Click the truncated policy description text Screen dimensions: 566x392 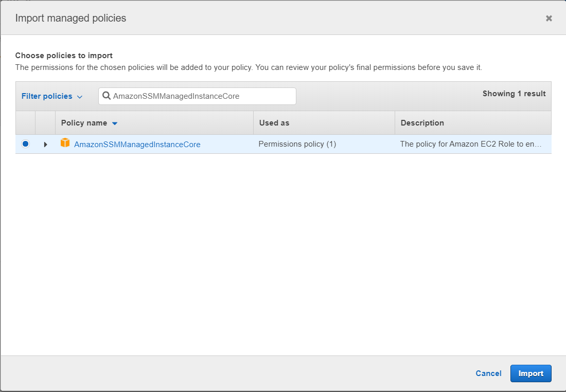pos(471,144)
